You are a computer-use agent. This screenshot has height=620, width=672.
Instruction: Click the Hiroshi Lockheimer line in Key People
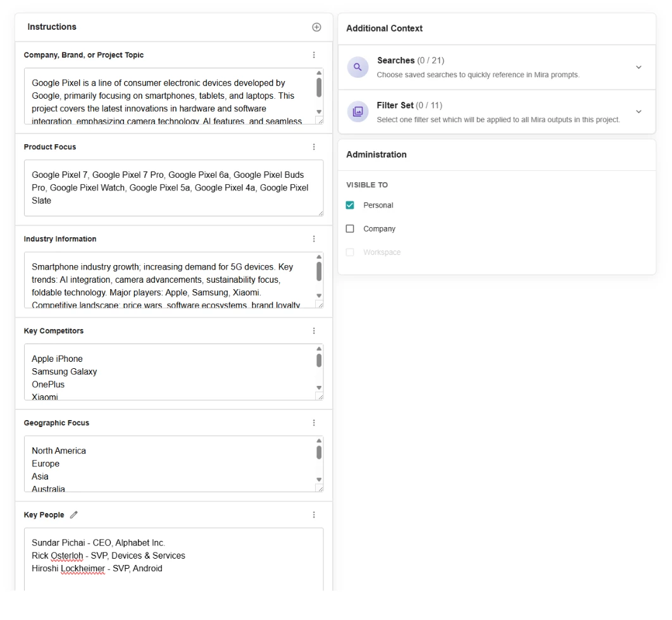pyautogui.click(x=97, y=569)
